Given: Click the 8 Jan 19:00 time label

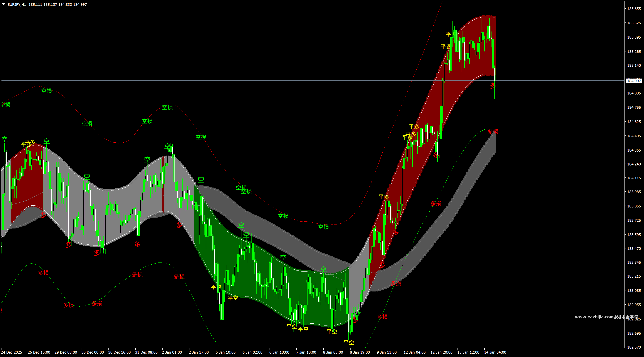Looking at the screenshot, I should point(360,353).
